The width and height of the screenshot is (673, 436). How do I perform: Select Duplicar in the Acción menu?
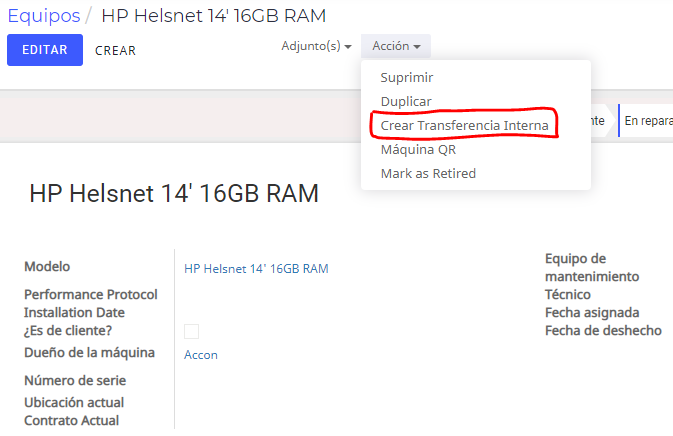[406, 102]
